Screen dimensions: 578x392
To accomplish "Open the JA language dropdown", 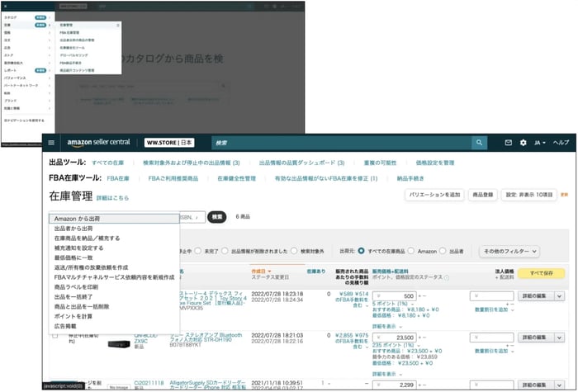I will pyautogui.click(x=540, y=143).
